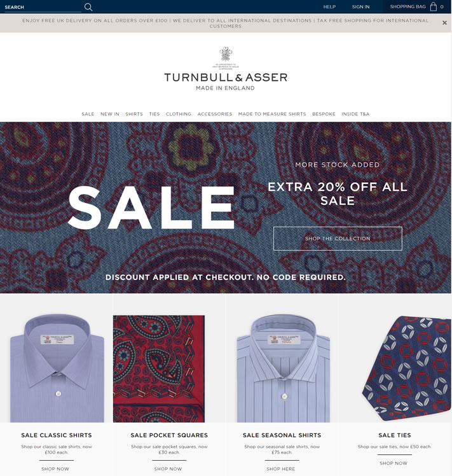Click in the Search input field

pyautogui.click(x=43, y=7)
